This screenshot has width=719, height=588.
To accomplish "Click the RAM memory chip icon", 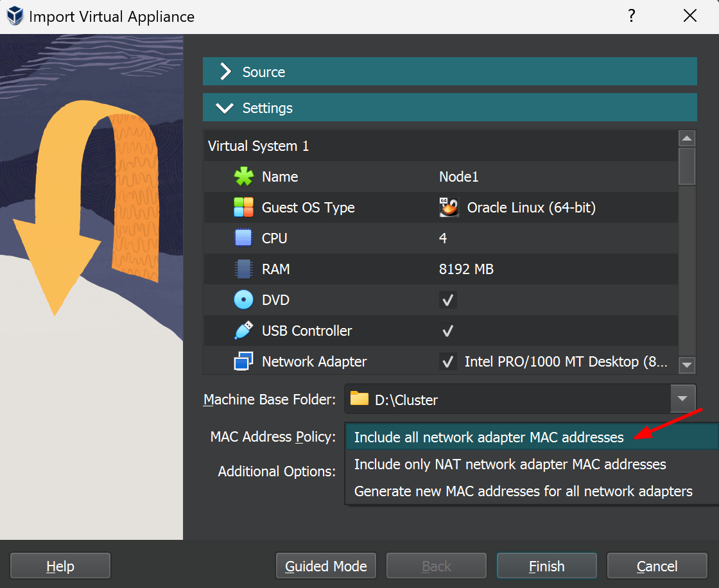I will click(x=244, y=269).
